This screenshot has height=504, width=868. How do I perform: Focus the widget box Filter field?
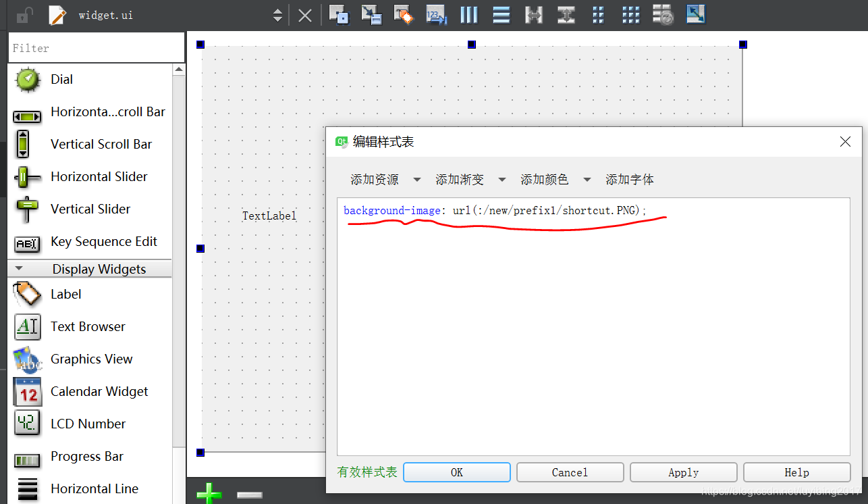point(97,48)
